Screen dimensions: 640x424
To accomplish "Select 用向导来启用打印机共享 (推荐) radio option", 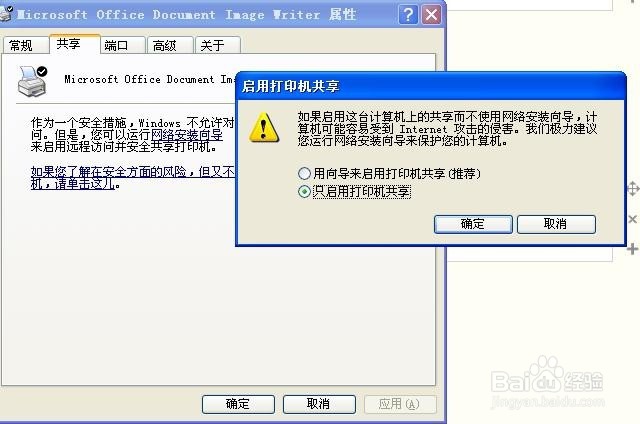I will [x=304, y=174].
